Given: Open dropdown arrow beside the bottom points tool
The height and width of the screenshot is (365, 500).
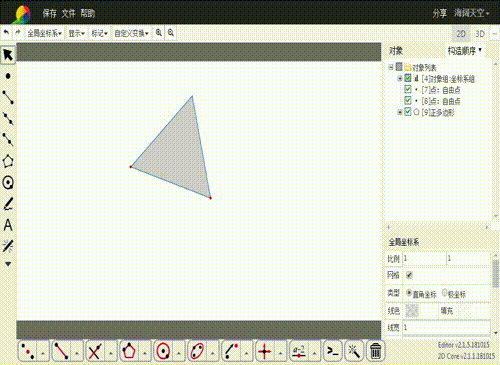Looking at the screenshot, I should [43, 352].
